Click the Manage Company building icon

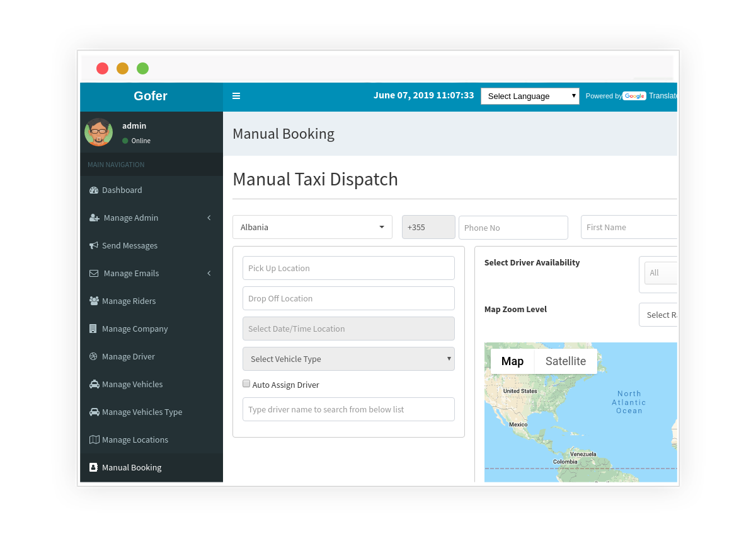[x=93, y=329]
